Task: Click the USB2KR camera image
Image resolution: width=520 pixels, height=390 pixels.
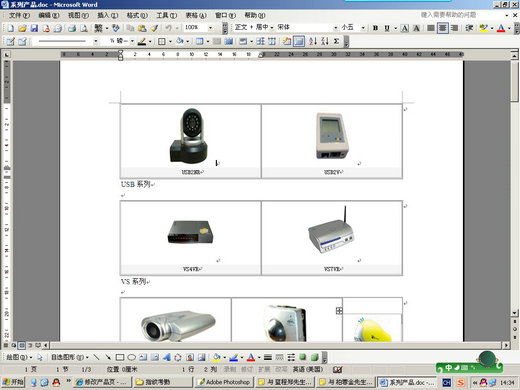Action: coord(190,135)
